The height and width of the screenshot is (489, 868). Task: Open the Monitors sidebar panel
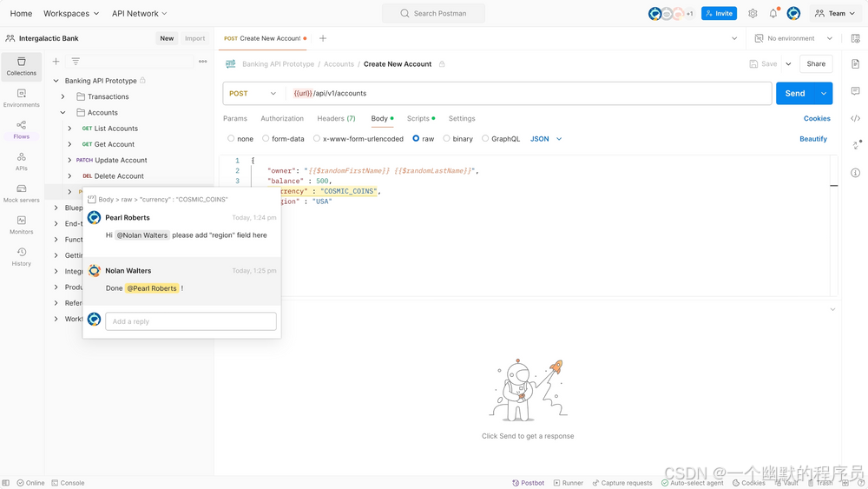(x=22, y=225)
